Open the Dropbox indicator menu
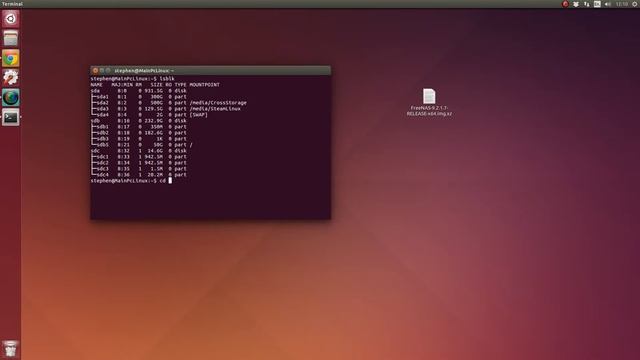This screenshot has height=360, width=640. (576, 4)
